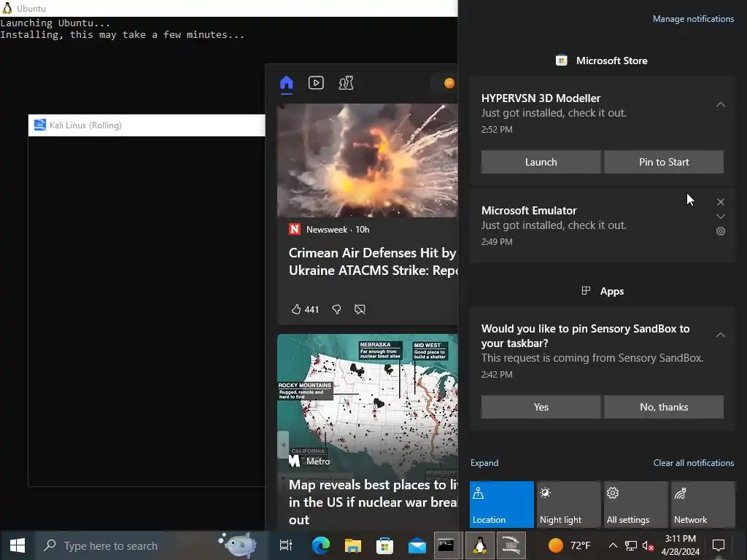747x560 pixels.
Task: Switch to the Ubuntu penguin taskbar window
Action: tap(479, 545)
